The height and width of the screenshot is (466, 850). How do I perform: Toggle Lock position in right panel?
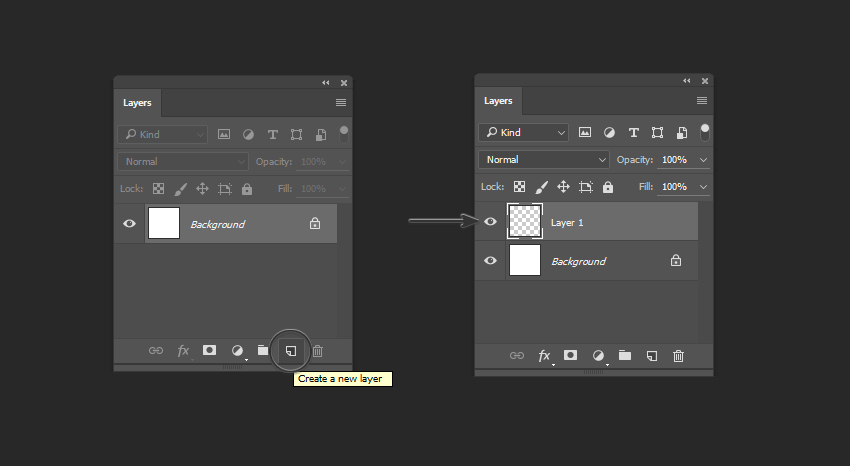[563, 187]
